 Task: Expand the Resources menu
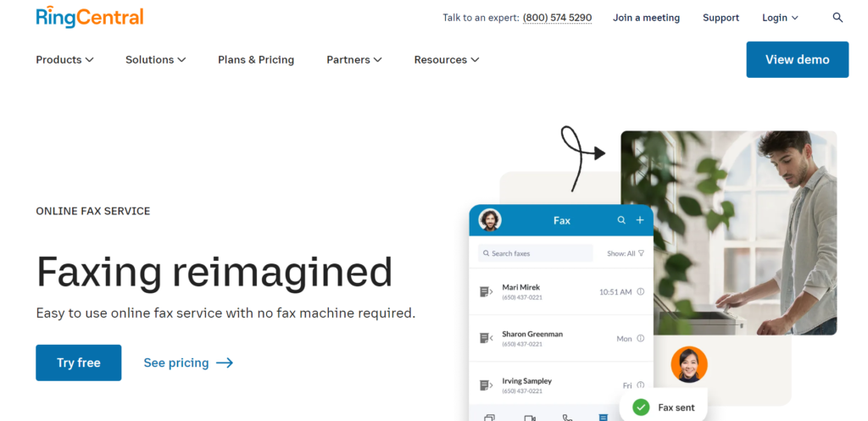click(447, 60)
